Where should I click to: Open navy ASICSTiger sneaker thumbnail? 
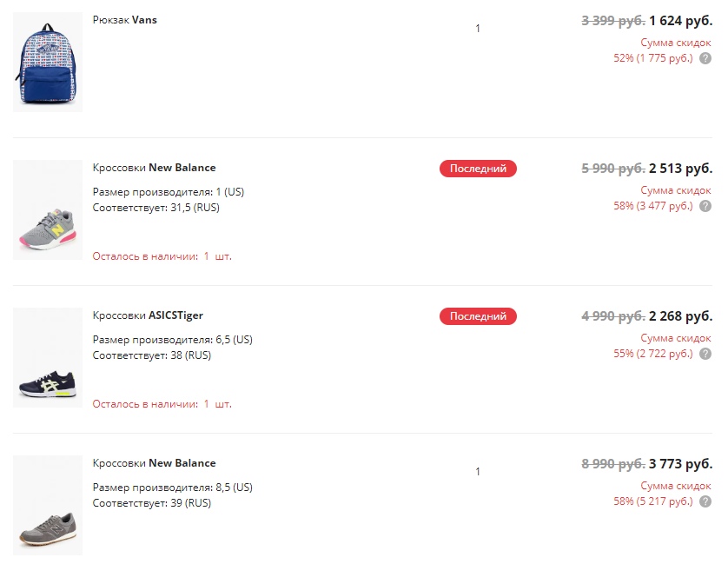(48, 358)
